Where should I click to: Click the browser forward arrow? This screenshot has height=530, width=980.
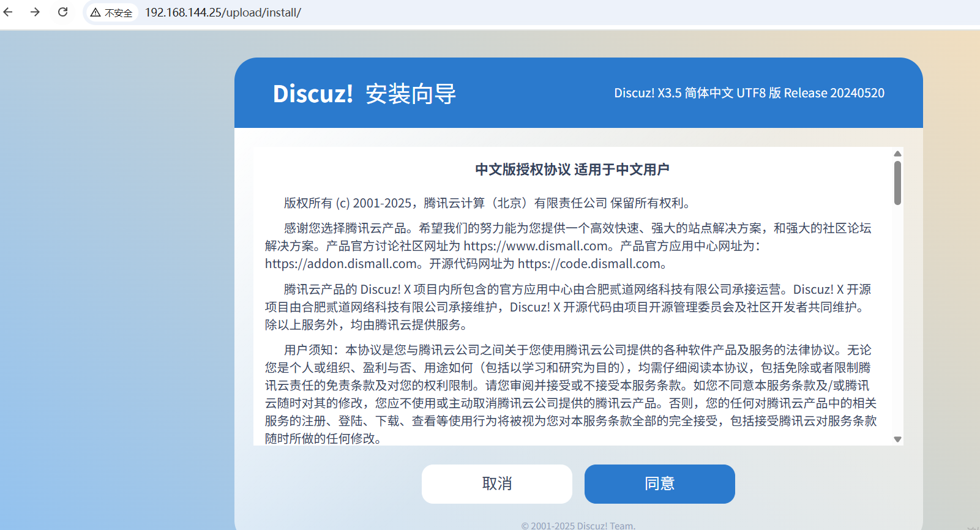pos(35,12)
